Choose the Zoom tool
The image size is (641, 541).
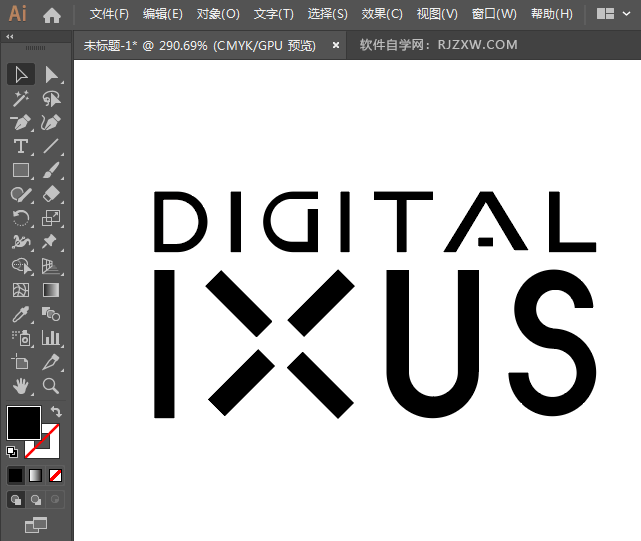[52, 386]
